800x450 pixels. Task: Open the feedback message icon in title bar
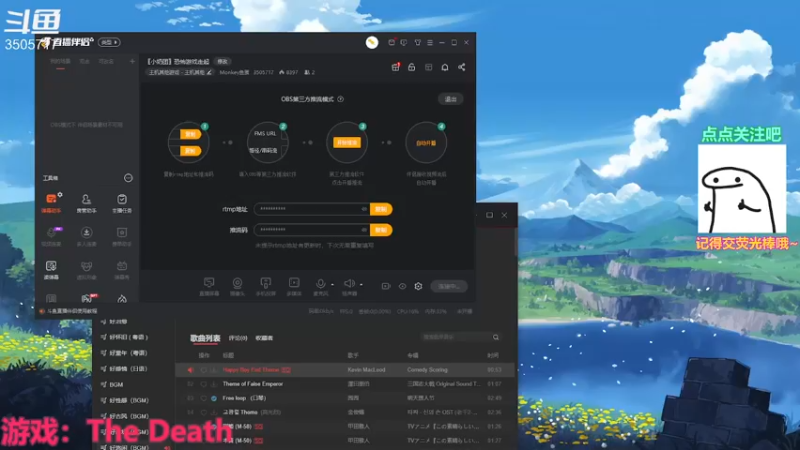point(404,42)
